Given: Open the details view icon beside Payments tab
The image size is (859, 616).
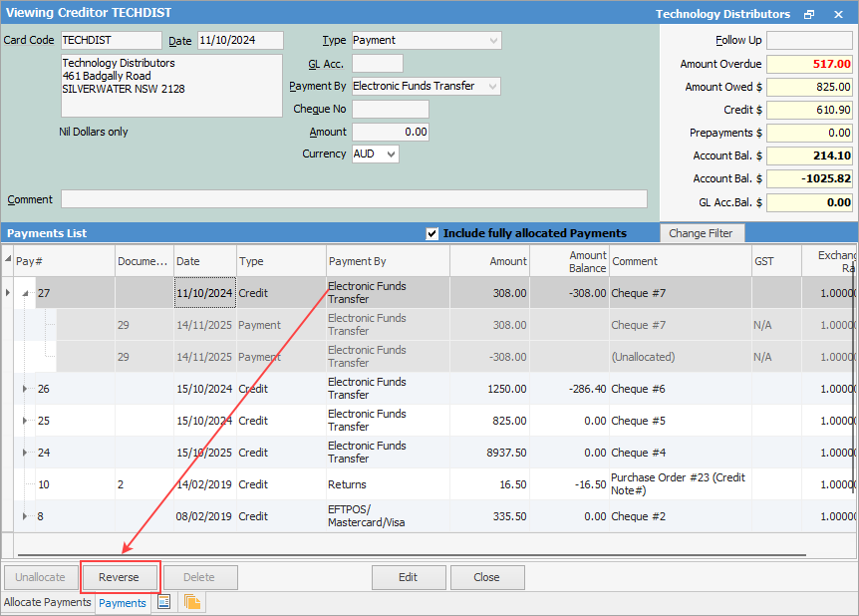Looking at the screenshot, I should point(164,602).
